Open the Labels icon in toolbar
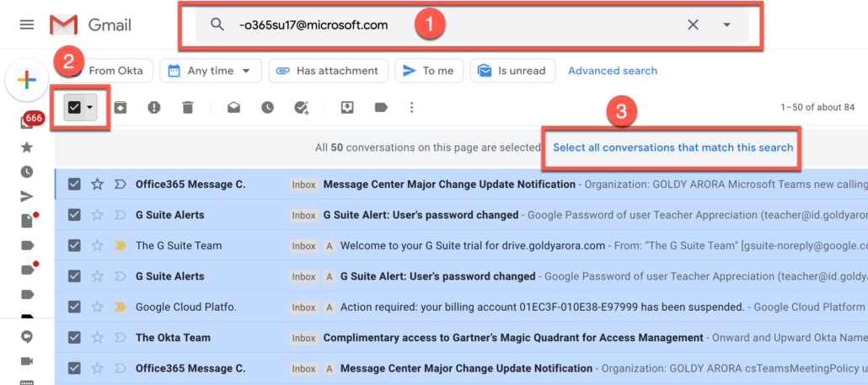Viewport: 868px width, 385px height. (381, 107)
